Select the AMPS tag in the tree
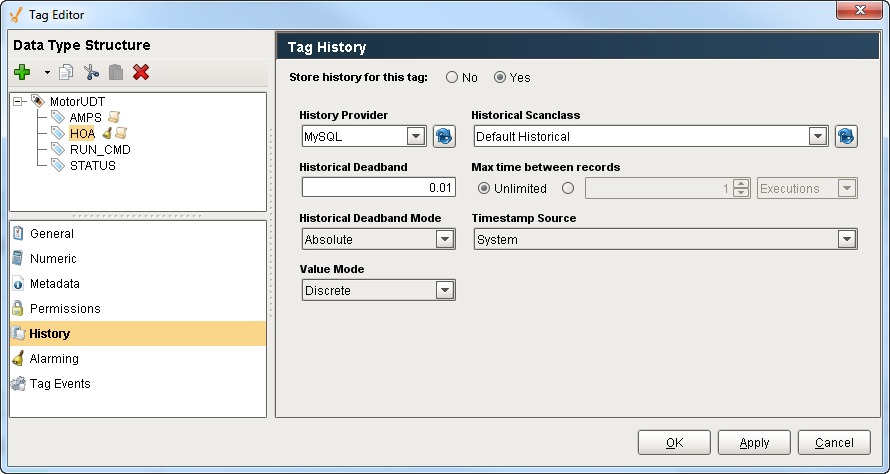 (x=85, y=117)
